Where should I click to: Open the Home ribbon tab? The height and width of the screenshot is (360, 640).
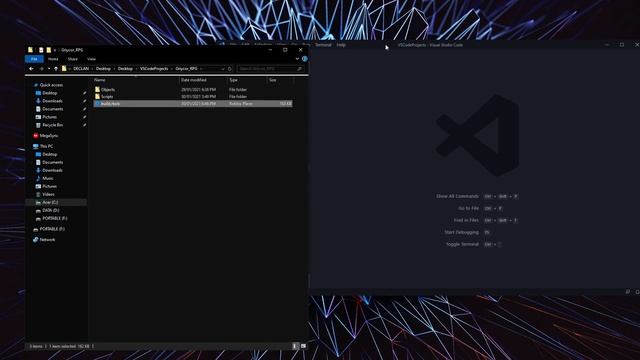[53, 59]
